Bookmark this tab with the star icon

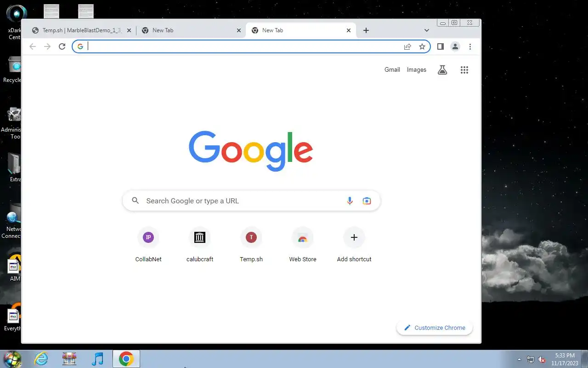coord(422,46)
